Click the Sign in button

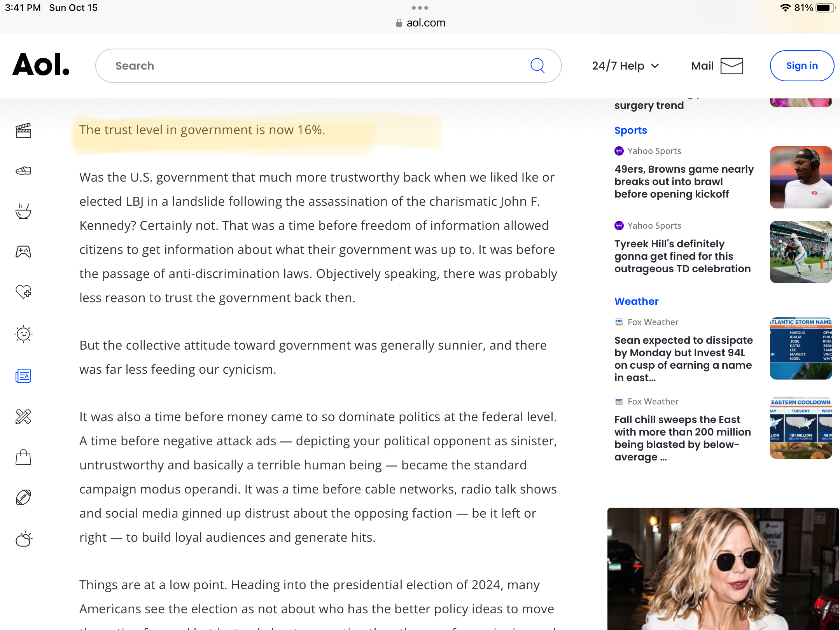click(x=802, y=66)
